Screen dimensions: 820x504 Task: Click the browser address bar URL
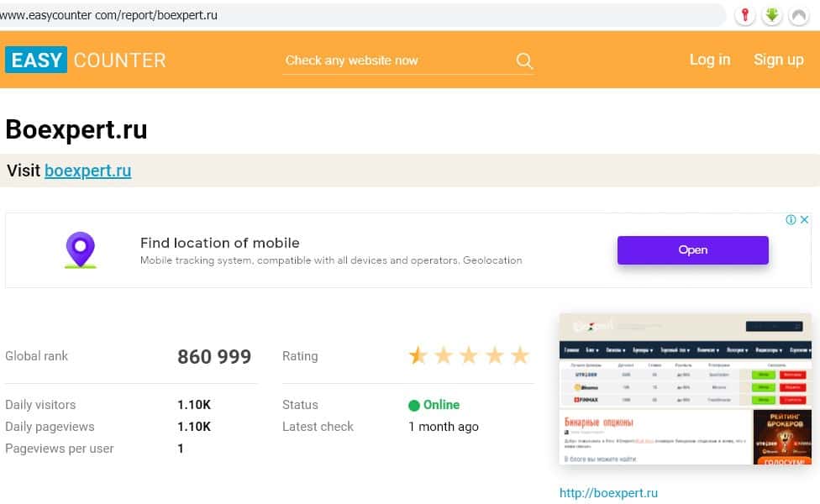(109, 15)
